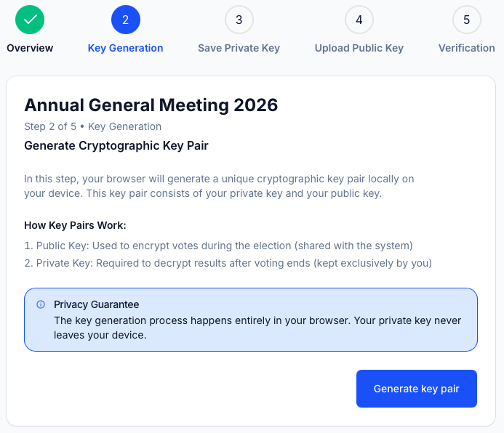Click the How Key Pairs Work heading
This screenshot has height=433, width=504.
coord(75,225)
